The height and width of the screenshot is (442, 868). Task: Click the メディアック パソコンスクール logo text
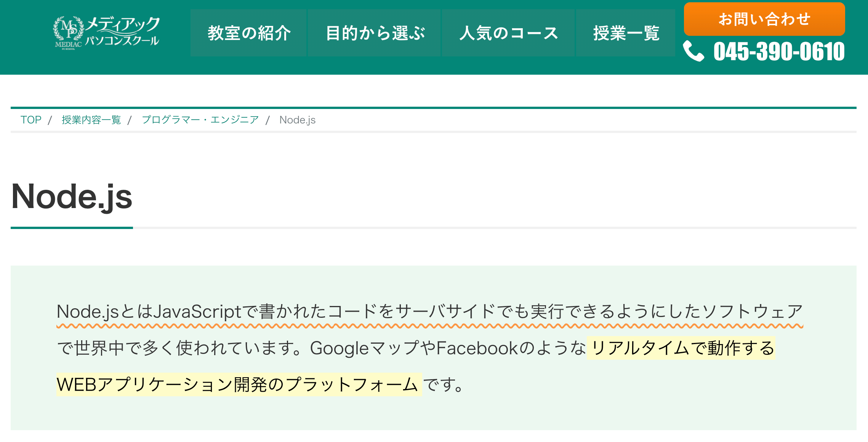tap(122, 31)
